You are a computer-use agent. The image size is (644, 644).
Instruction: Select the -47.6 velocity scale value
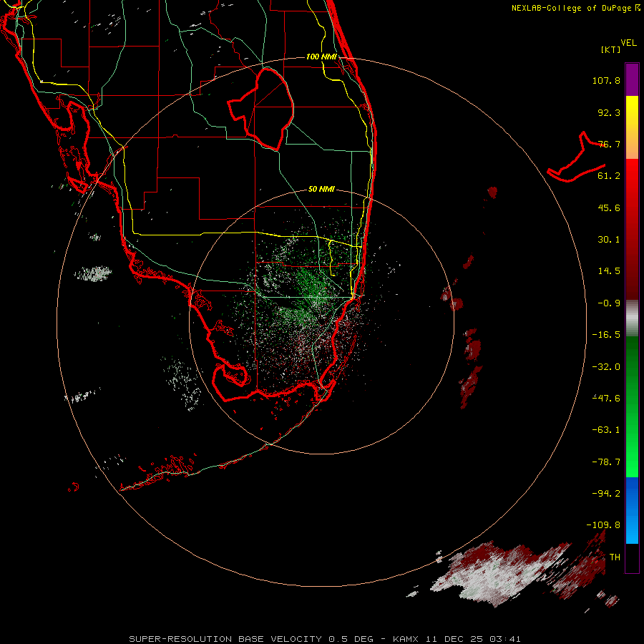(606, 399)
